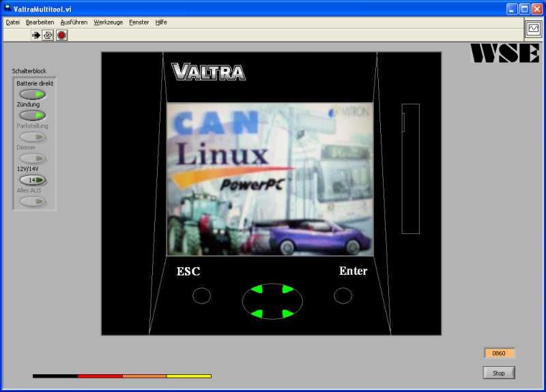The width and height of the screenshot is (546, 392).
Task: Click the orange 0860 value field
Action: click(499, 353)
